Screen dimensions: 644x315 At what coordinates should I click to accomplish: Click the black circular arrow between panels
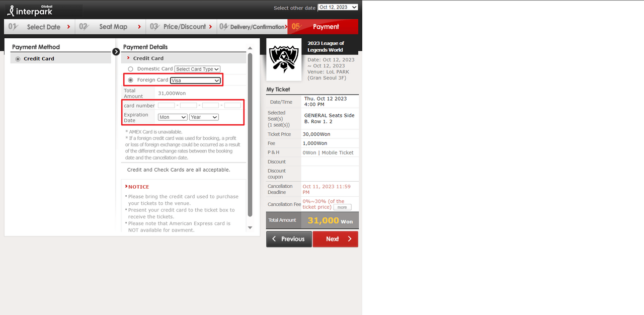[x=116, y=51]
